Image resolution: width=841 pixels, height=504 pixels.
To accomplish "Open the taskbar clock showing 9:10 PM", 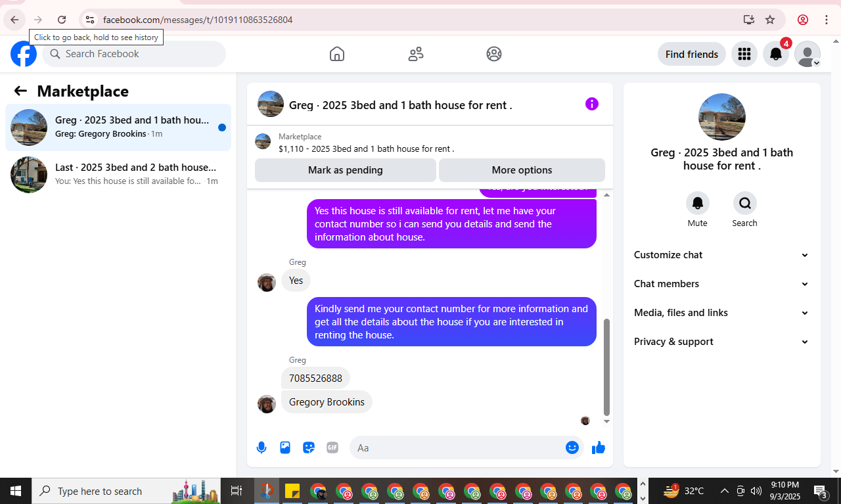I will pos(784,491).
